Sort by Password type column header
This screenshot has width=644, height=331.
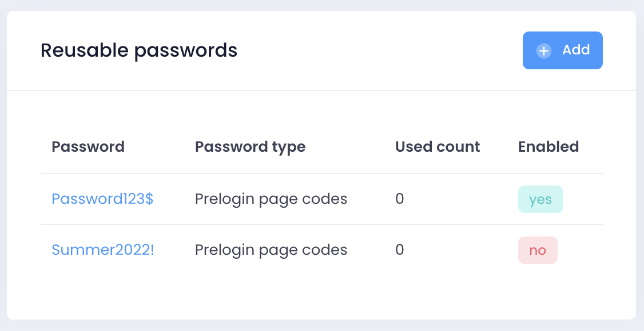pyautogui.click(x=250, y=147)
